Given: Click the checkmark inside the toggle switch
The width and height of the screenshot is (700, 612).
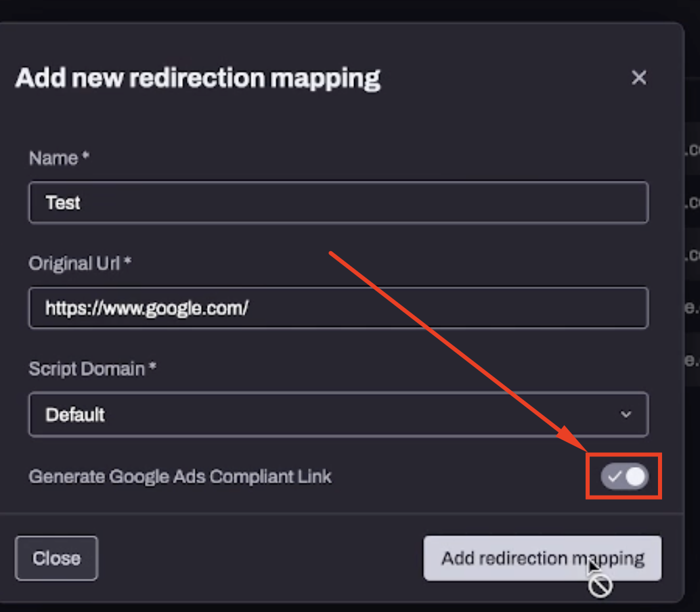Looking at the screenshot, I should point(615,477).
